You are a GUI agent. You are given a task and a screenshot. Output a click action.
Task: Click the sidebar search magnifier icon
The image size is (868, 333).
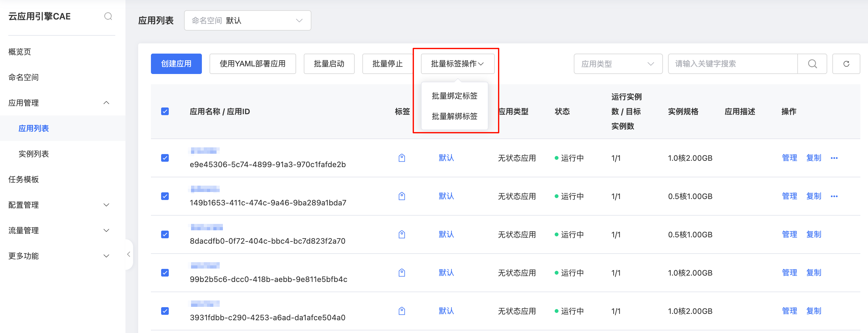(x=108, y=16)
